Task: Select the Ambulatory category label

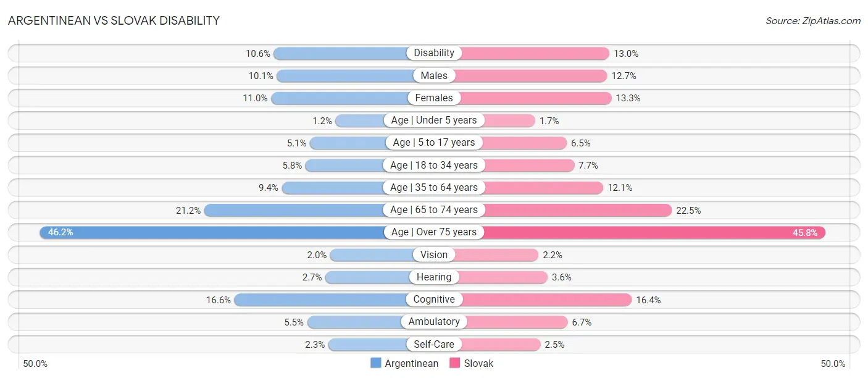Action: tap(434, 322)
